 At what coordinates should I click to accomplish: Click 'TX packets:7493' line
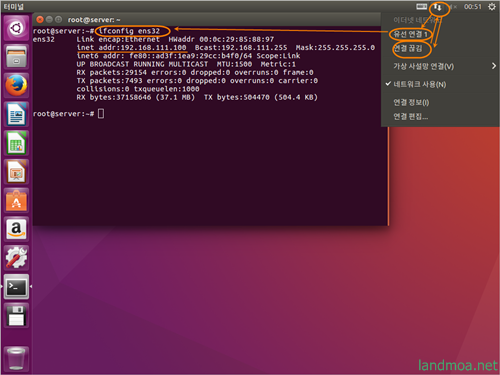[197, 81]
